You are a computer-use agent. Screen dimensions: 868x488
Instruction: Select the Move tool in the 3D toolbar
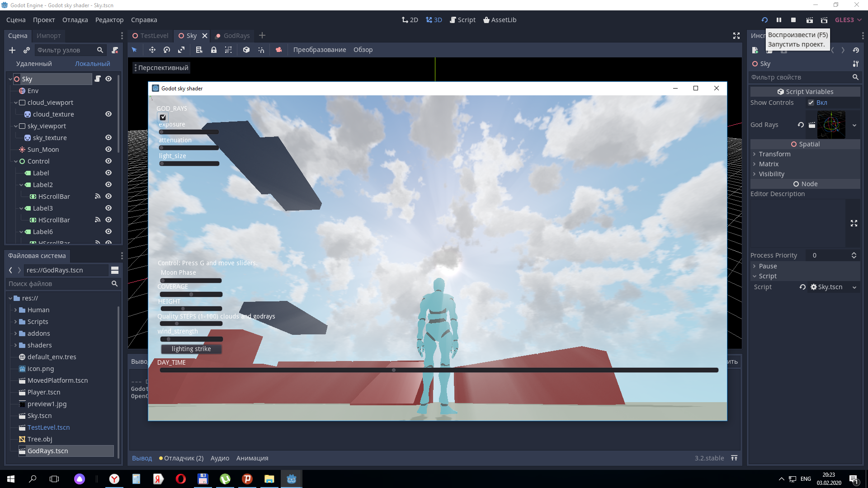[152, 50]
